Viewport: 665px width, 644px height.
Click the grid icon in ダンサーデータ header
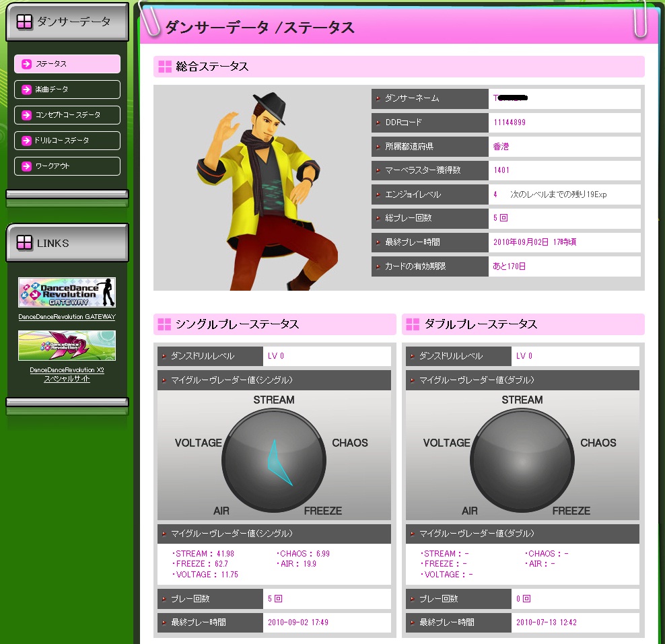[24, 22]
